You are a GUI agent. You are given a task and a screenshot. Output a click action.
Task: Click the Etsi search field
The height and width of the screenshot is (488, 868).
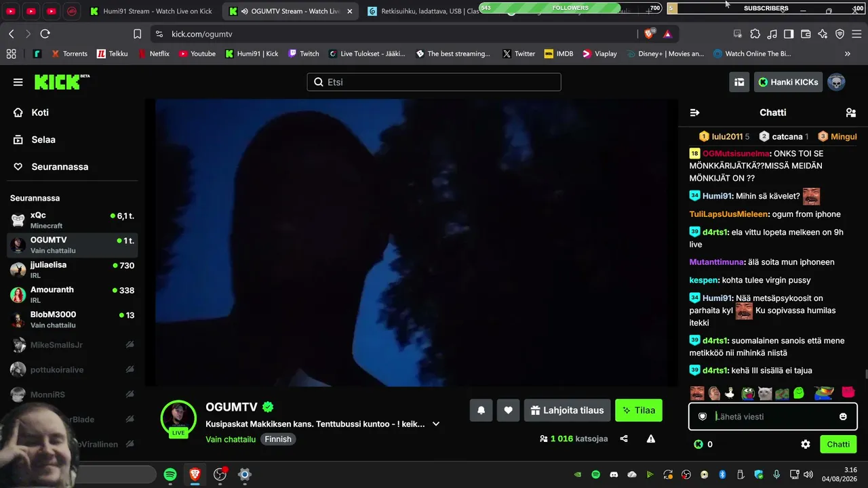click(434, 82)
